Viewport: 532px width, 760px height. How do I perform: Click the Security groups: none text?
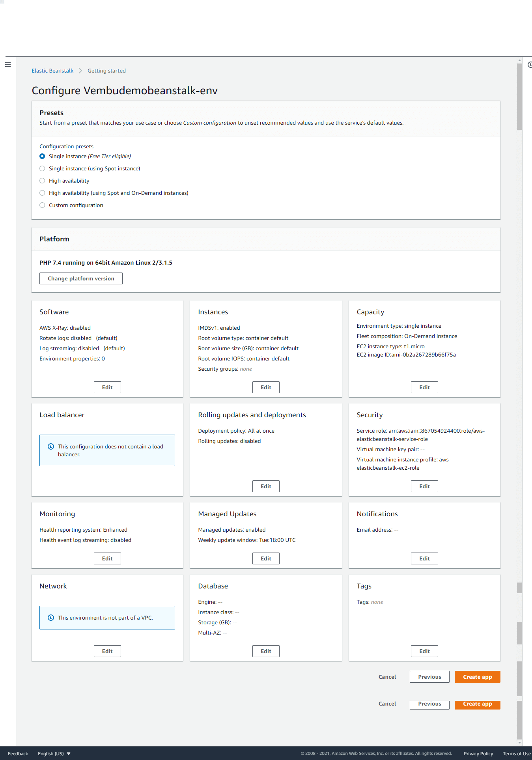click(x=225, y=369)
